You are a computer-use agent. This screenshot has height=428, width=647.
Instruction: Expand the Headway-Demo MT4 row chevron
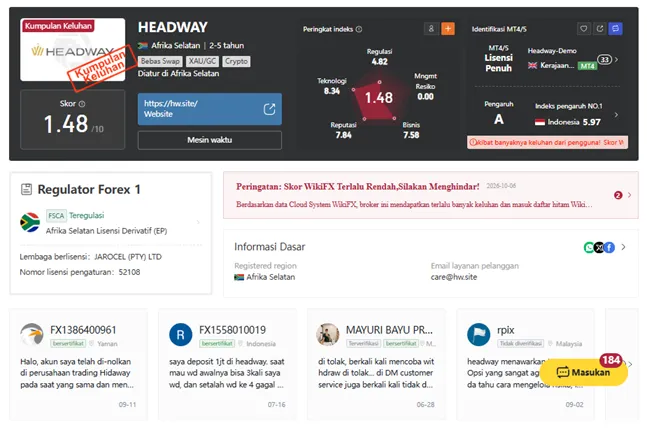616,59
